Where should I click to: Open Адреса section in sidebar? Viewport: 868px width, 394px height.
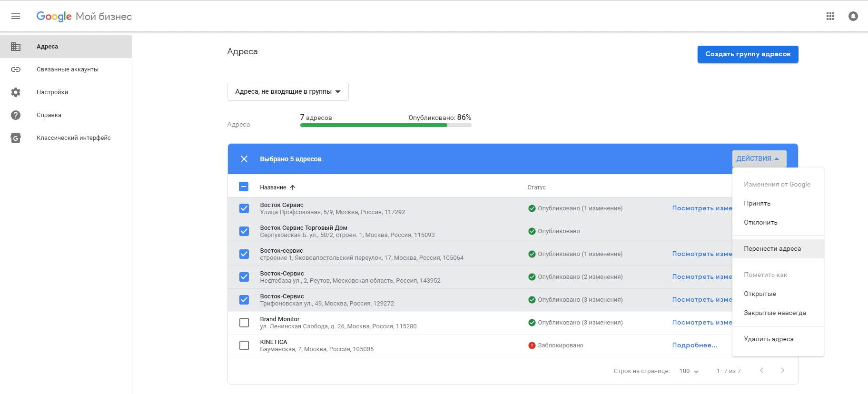(x=66, y=47)
